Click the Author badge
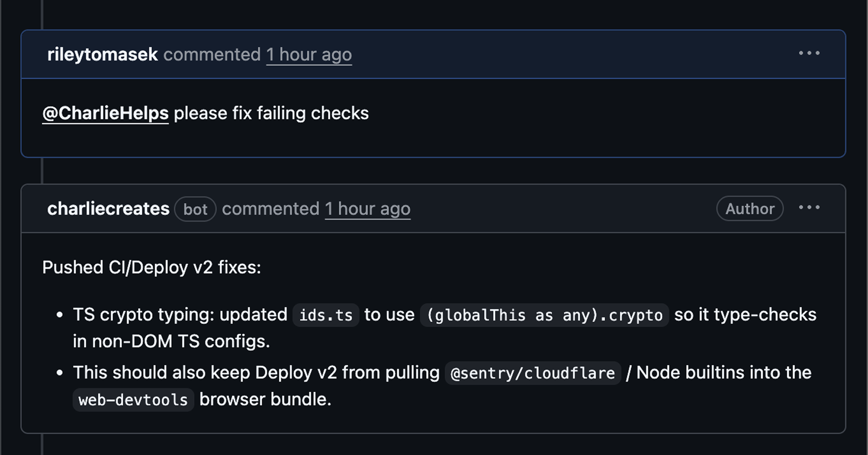This screenshot has height=455, width=868. click(x=749, y=208)
